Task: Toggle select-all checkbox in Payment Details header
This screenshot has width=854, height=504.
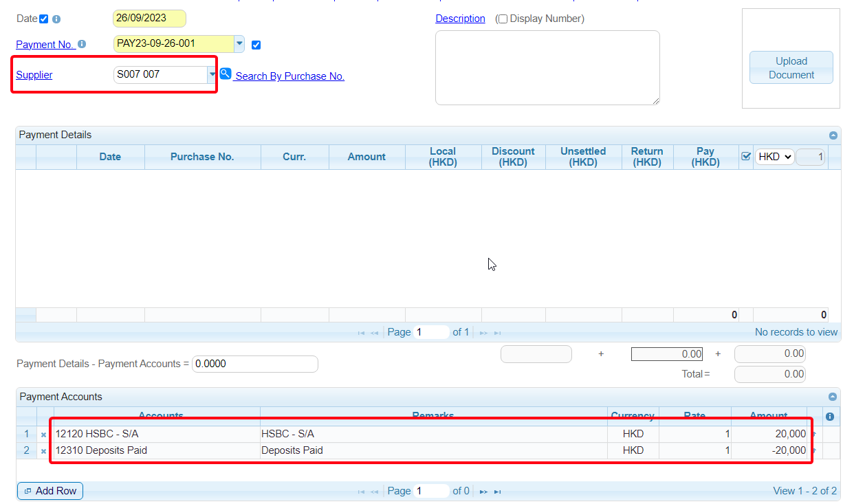Action: [x=746, y=157]
